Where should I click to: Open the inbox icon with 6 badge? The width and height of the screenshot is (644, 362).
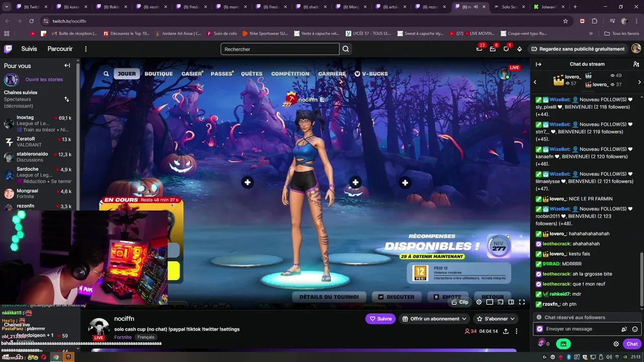point(493,49)
